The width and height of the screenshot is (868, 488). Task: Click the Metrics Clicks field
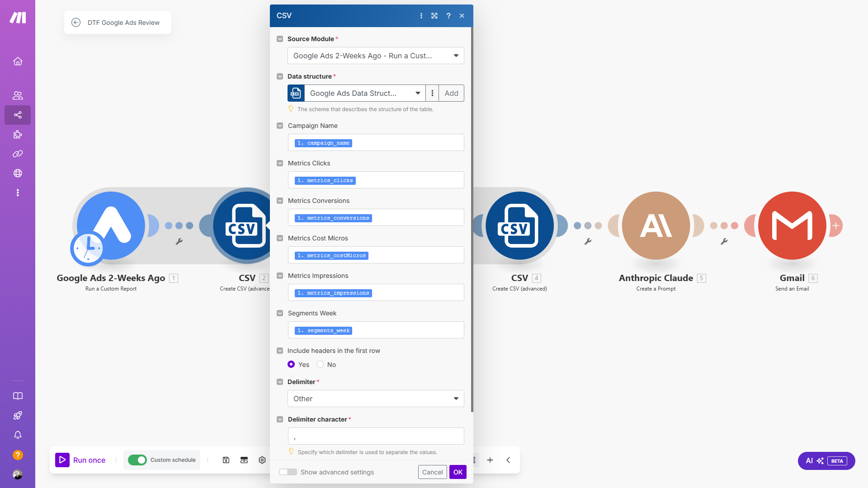click(x=376, y=180)
